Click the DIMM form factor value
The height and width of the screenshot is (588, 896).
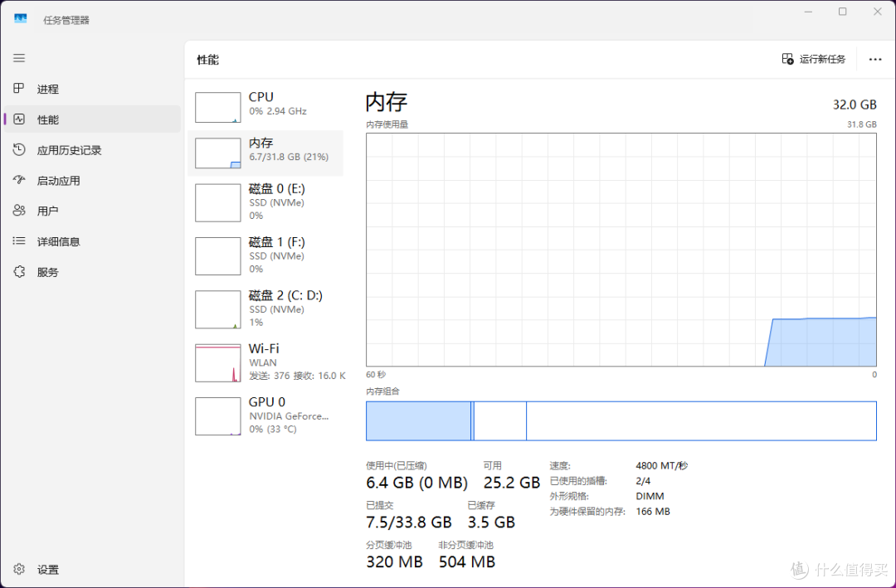point(650,496)
